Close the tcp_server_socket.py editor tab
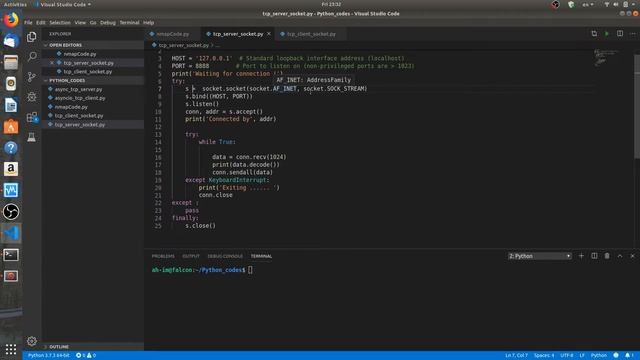 [269, 34]
